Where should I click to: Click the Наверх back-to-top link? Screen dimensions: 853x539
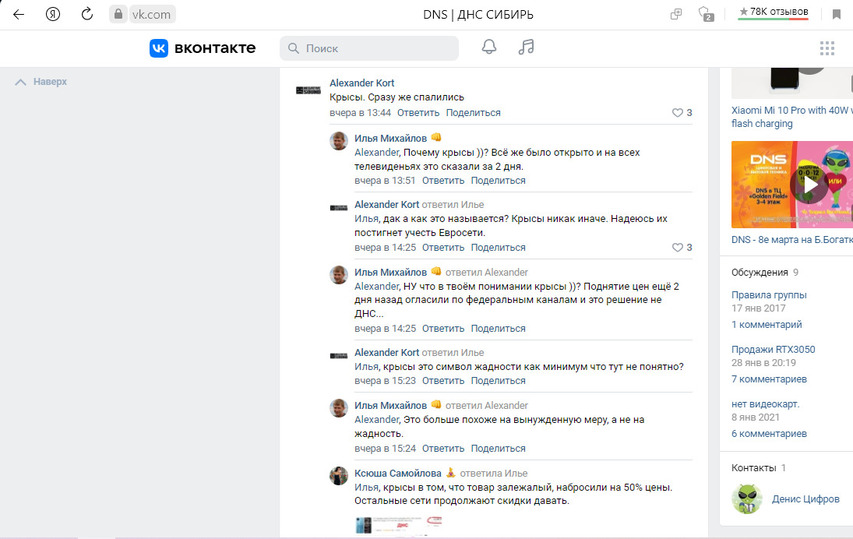click(x=41, y=82)
